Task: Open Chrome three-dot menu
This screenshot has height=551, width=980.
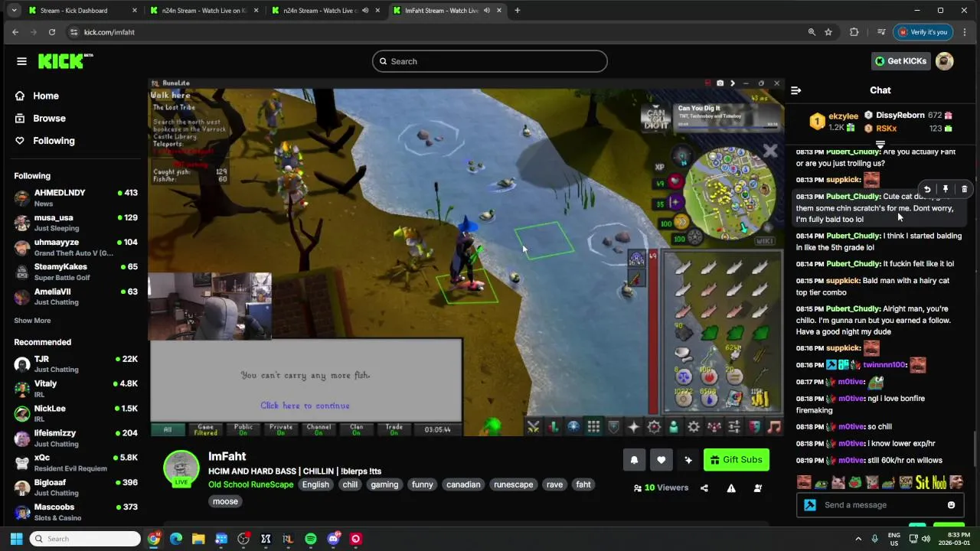Action: 965,32
